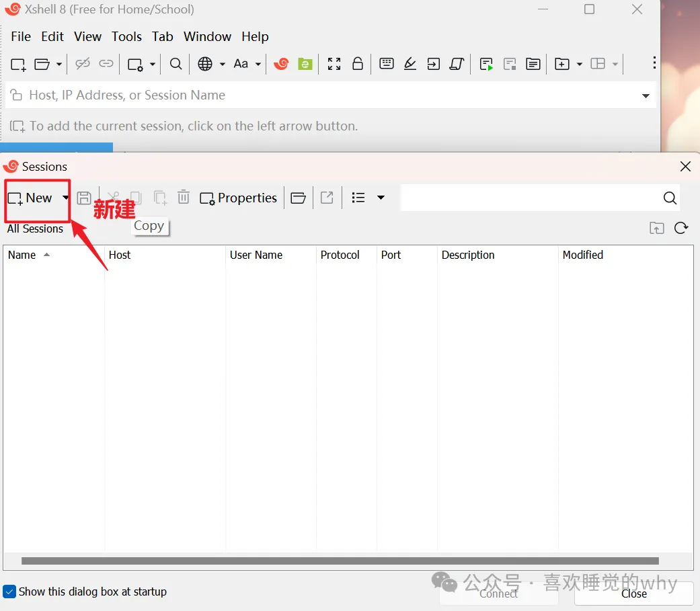
Task: Click the Save floppy disk icon in Sessions
Action: pyautogui.click(x=84, y=198)
